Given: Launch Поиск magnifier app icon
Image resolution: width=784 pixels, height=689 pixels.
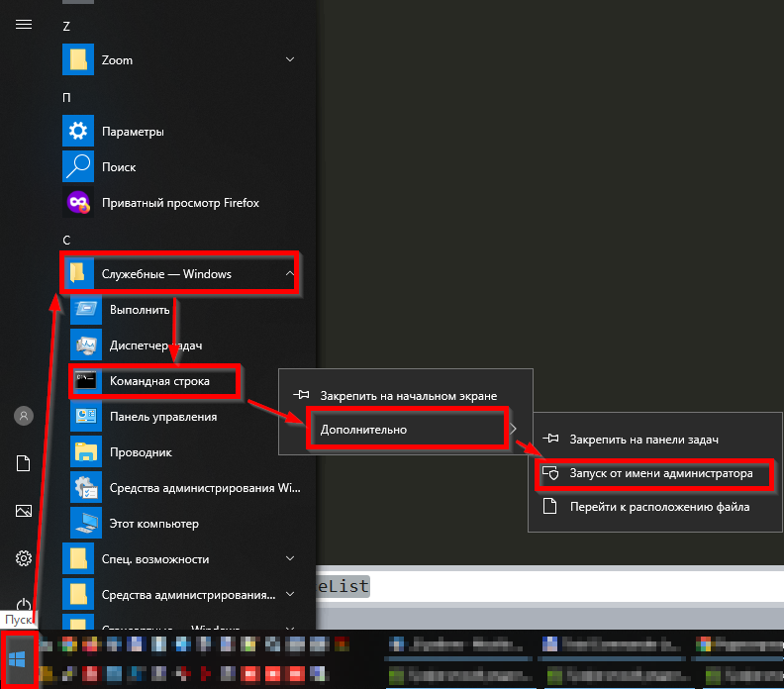Looking at the screenshot, I should pos(78,166).
